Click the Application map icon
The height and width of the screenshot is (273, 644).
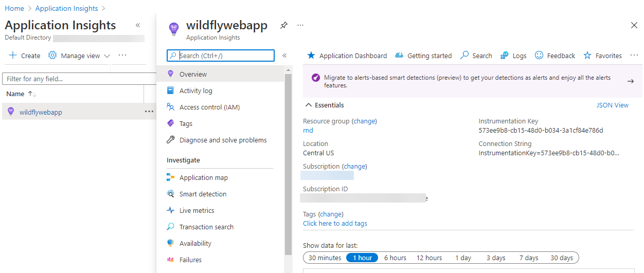pyautogui.click(x=171, y=177)
